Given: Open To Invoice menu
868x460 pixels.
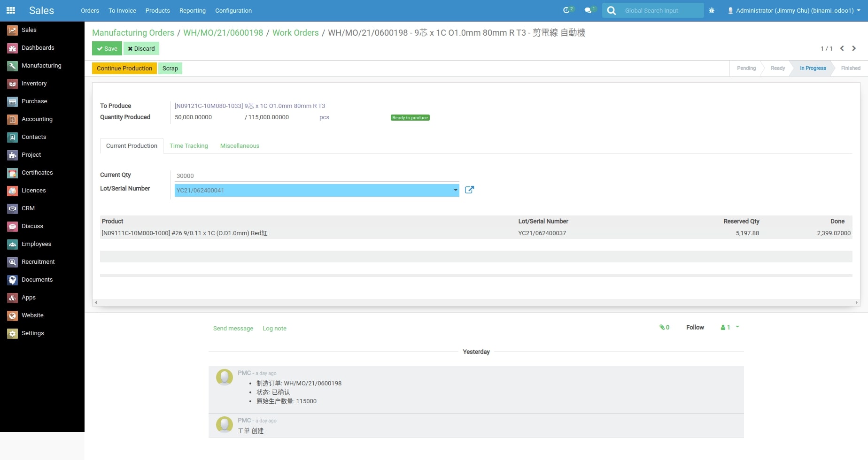Looking at the screenshot, I should 122,10.
